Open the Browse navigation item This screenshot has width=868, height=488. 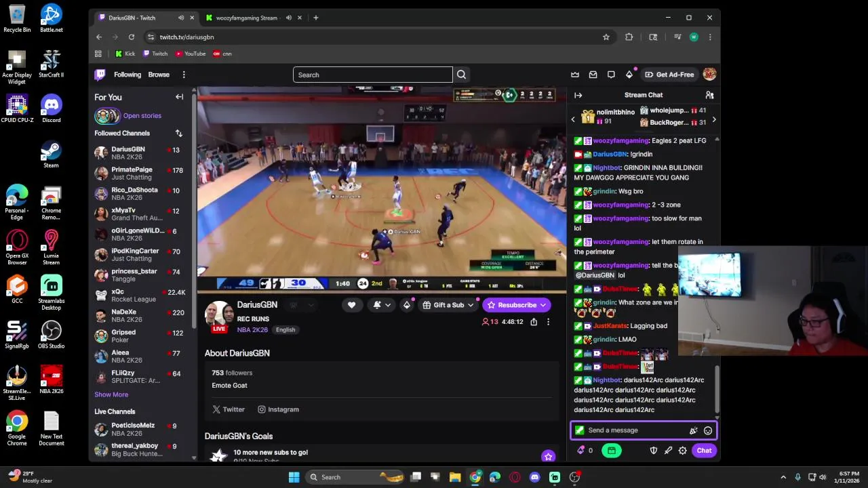159,75
